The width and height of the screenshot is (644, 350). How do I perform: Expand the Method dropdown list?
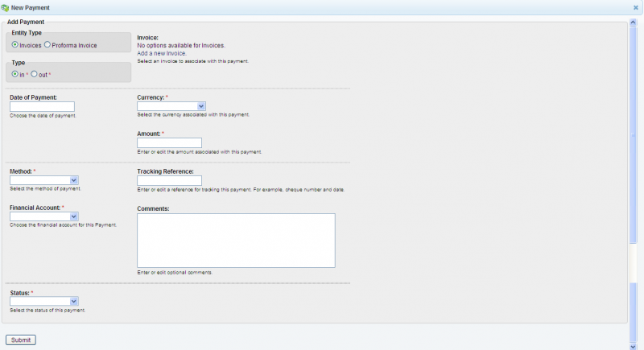click(x=73, y=180)
